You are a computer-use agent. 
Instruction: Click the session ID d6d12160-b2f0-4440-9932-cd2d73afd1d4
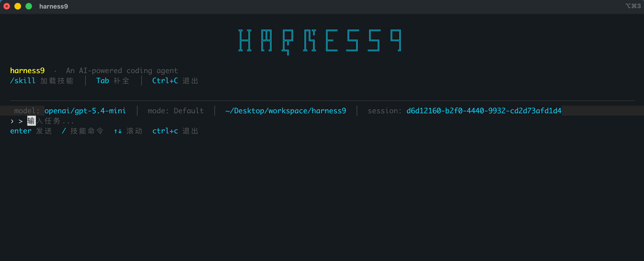[484, 111]
